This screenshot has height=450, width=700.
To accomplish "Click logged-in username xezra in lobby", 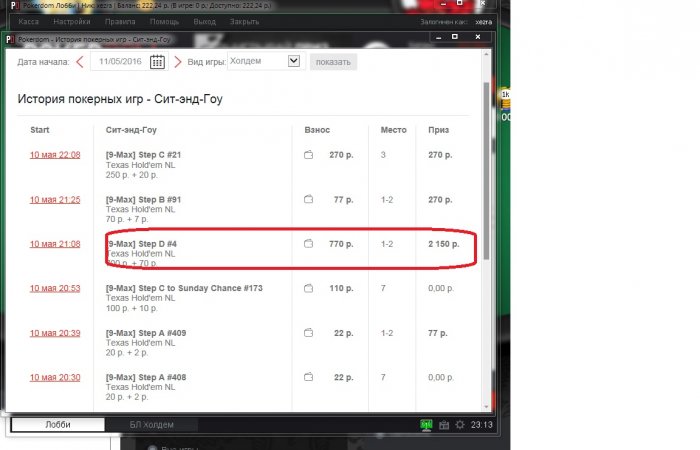I will click(x=483, y=22).
